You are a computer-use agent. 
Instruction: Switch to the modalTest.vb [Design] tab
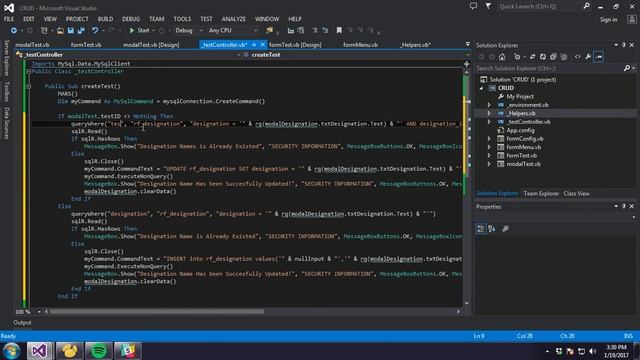tap(151, 45)
